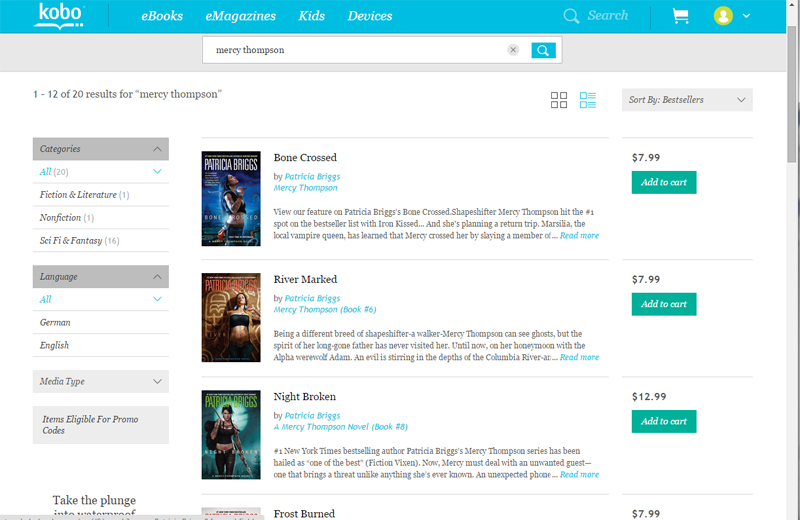Screen dimensions: 800x520
Task: Filter by Nonfiction category
Action: coord(66,217)
